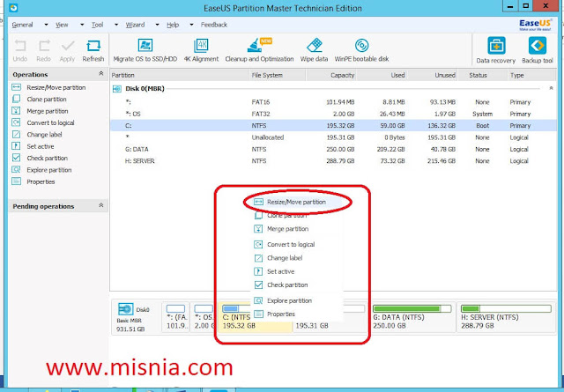Select Merge partition in context menu
564x392 pixels.
click(281, 229)
